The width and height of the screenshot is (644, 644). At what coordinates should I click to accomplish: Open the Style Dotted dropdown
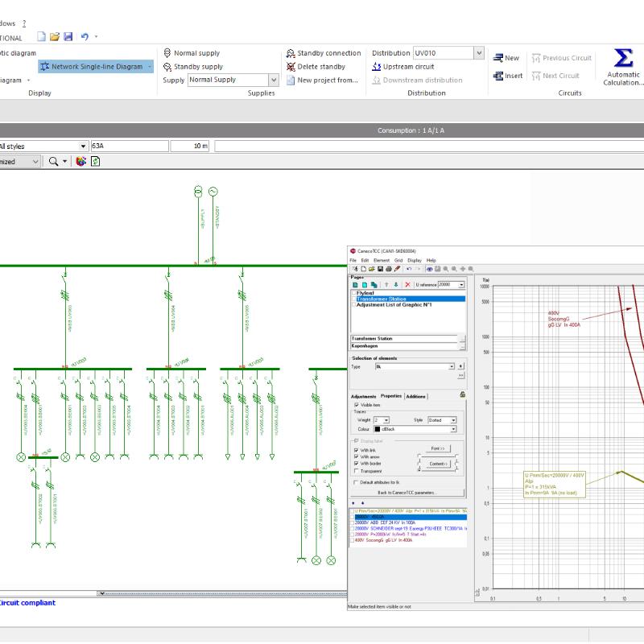tap(454, 420)
